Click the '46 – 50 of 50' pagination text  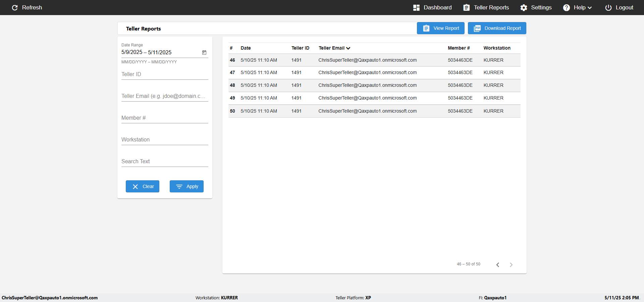(469, 264)
